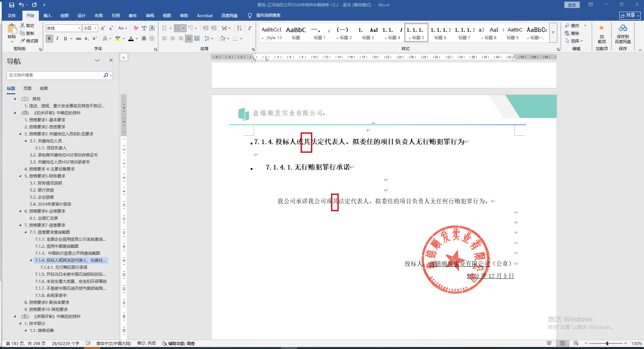Toggle superscript formatting
The height and width of the screenshot is (349, 644).
[95, 38]
